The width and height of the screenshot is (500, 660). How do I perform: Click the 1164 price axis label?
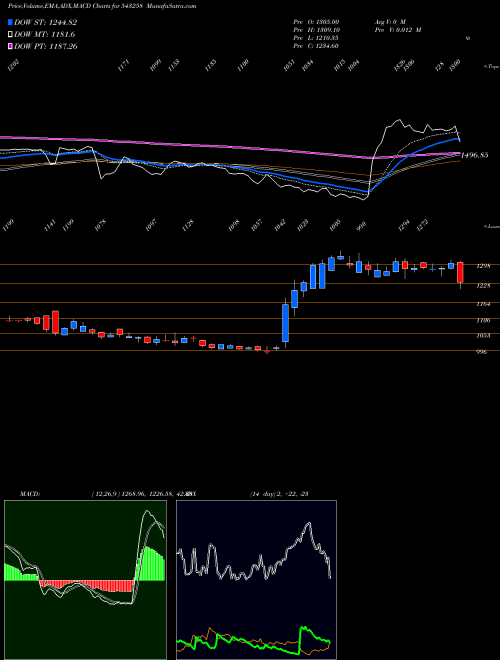pos(483,304)
